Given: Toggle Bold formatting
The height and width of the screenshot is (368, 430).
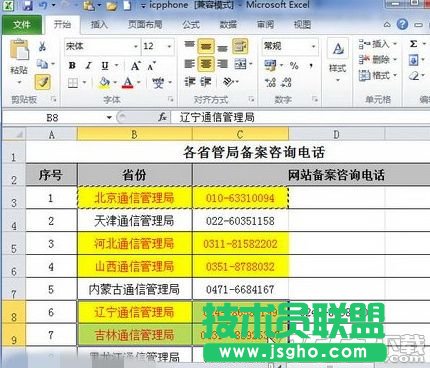Looking at the screenshot, I should tap(72, 65).
